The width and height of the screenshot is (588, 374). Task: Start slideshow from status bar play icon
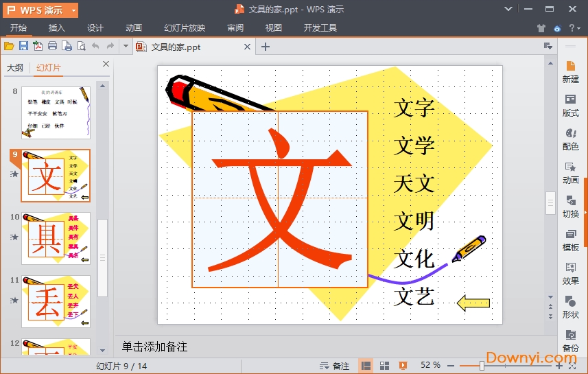click(403, 366)
